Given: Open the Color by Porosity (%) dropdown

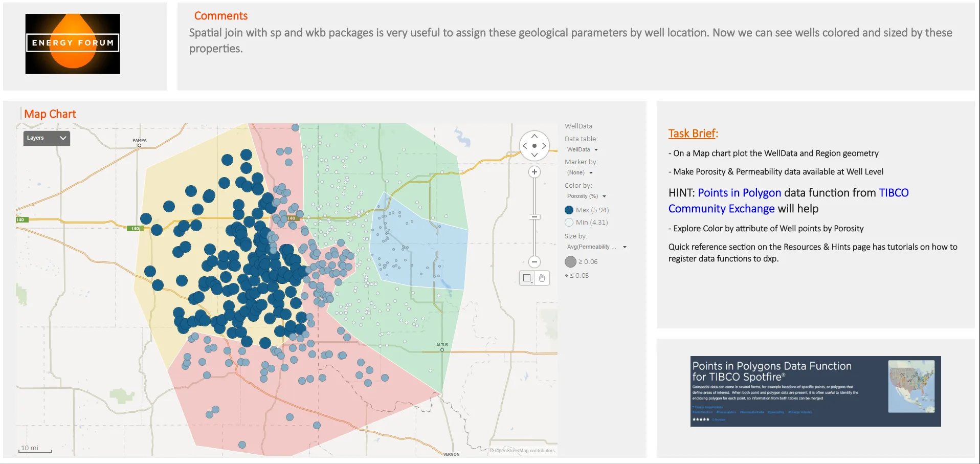Looking at the screenshot, I should click(x=586, y=196).
